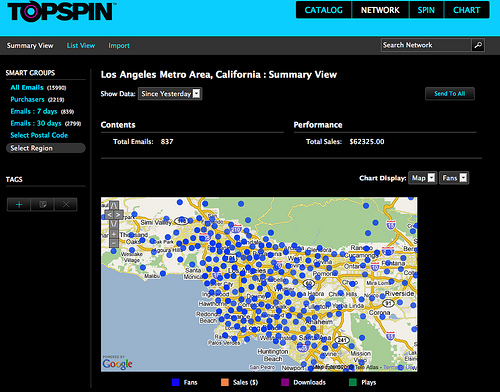Pan the map down
Image resolution: width=500 pixels, height=392 pixels.
pyautogui.click(x=114, y=224)
